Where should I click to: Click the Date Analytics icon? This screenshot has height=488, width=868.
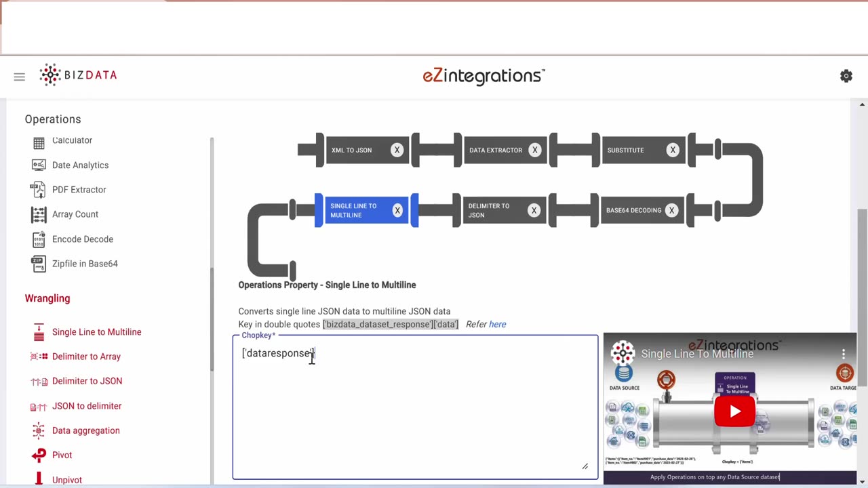point(39,165)
